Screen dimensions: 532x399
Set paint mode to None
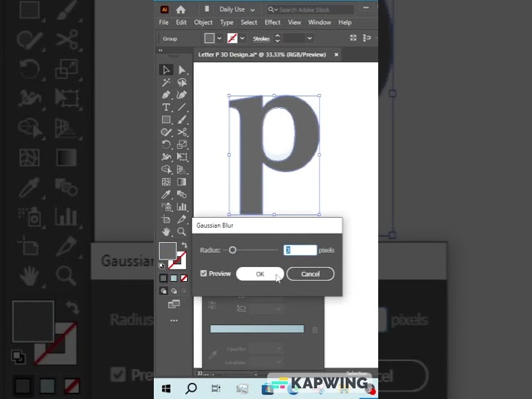[x=185, y=278]
